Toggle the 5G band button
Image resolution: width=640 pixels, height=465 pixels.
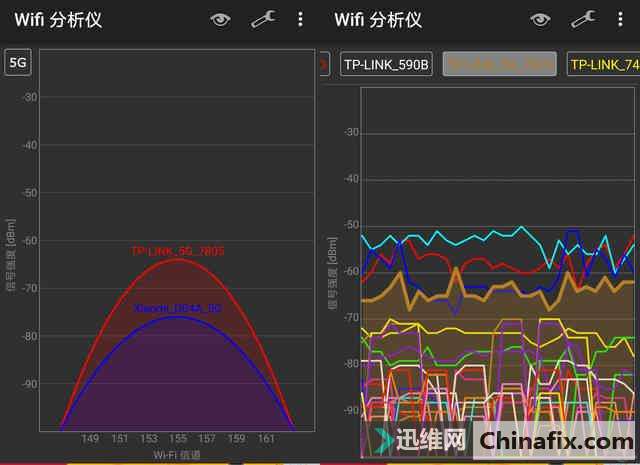(18, 63)
